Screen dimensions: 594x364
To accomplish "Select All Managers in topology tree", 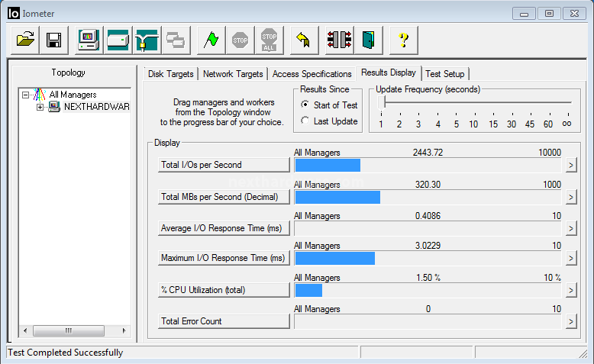I will click(x=73, y=95).
